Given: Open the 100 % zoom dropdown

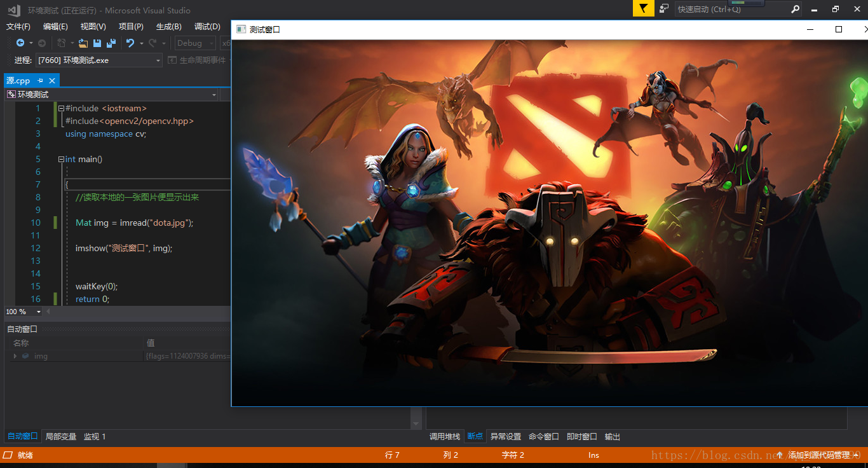Looking at the screenshot, I should point(39,312).
